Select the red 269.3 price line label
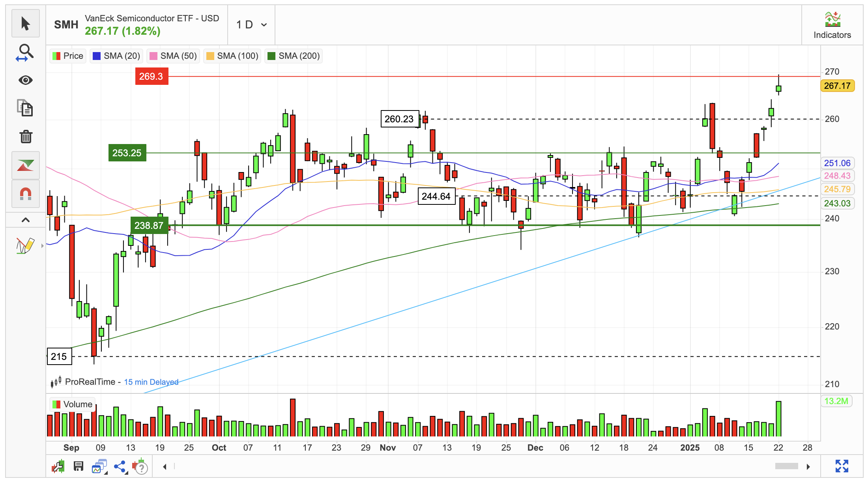The width and height of the screenshot is (868, 483). tap(152, 76)
